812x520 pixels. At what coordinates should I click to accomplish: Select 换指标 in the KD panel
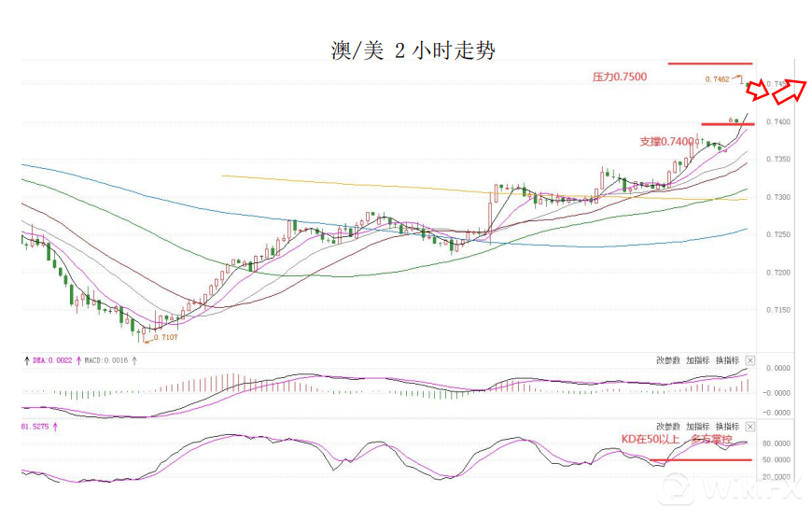(726, 425)
